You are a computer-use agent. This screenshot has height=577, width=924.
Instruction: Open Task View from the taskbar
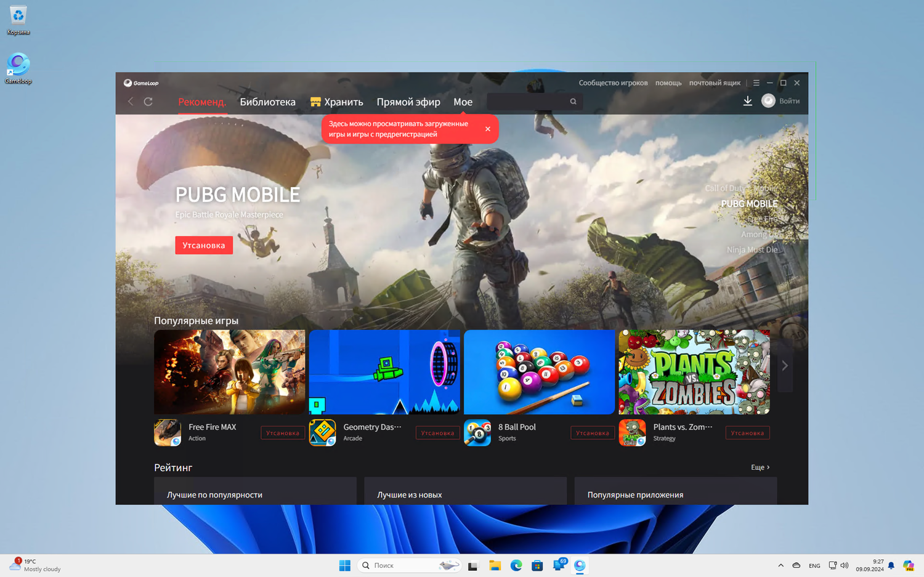click(473, 565)
